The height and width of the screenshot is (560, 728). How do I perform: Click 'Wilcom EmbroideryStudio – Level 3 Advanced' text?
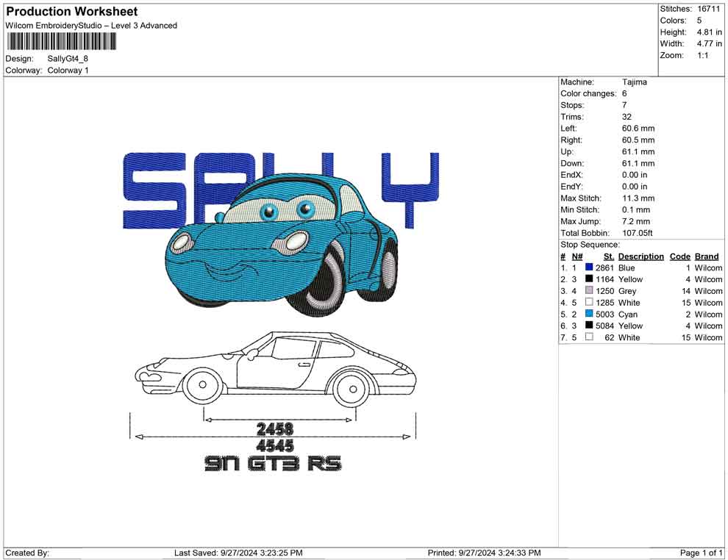pos(91,26)
